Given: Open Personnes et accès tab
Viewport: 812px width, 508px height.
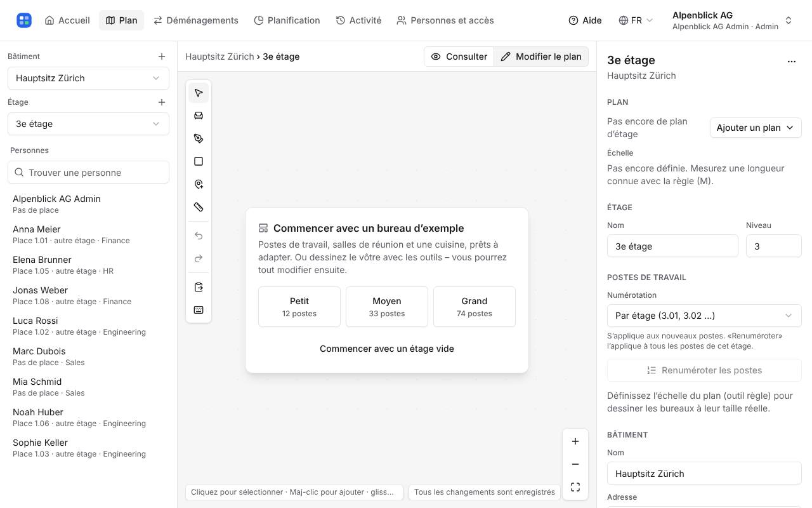Looking at the screenshot, I should pos(445,20).
